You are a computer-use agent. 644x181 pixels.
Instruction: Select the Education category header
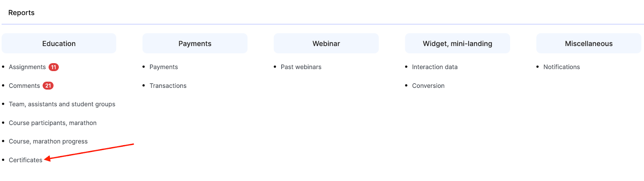coord(59,44)
